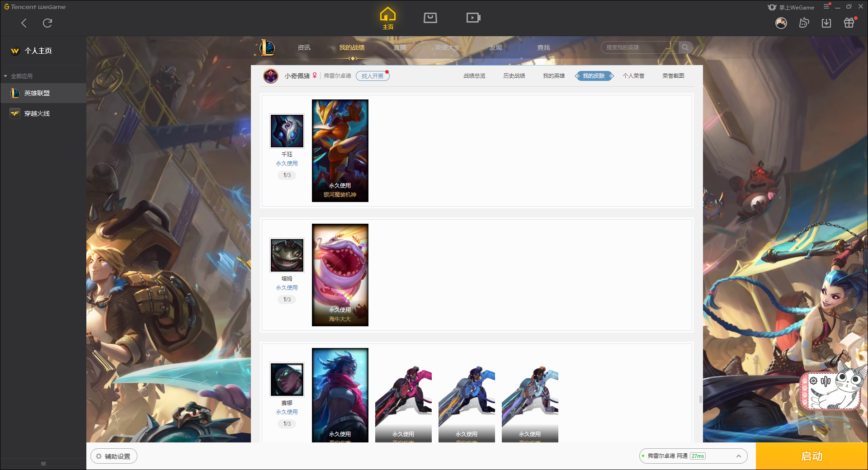Open the 资讯 tab
Viewport: 868px width, 470px height.
304,47
